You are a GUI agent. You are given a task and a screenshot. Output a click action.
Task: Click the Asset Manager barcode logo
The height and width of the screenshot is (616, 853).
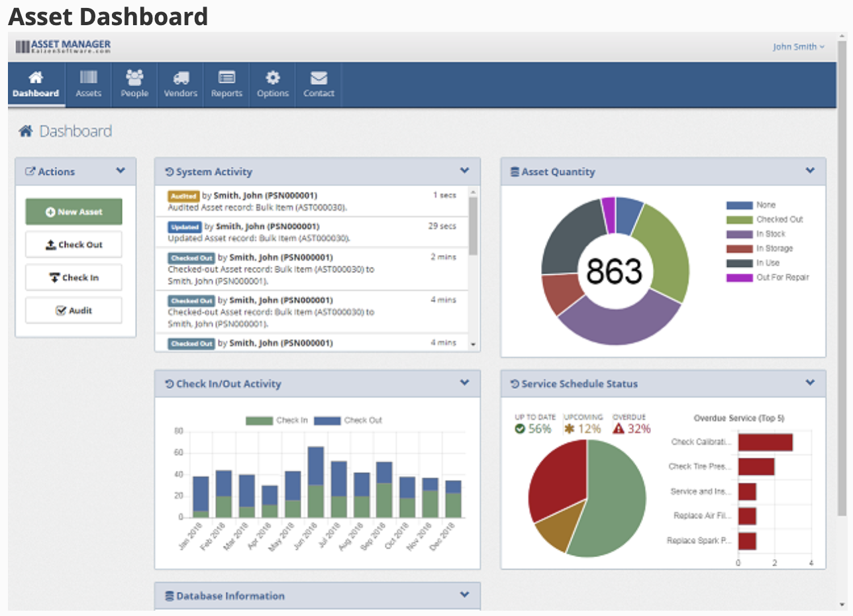[64, 46]
